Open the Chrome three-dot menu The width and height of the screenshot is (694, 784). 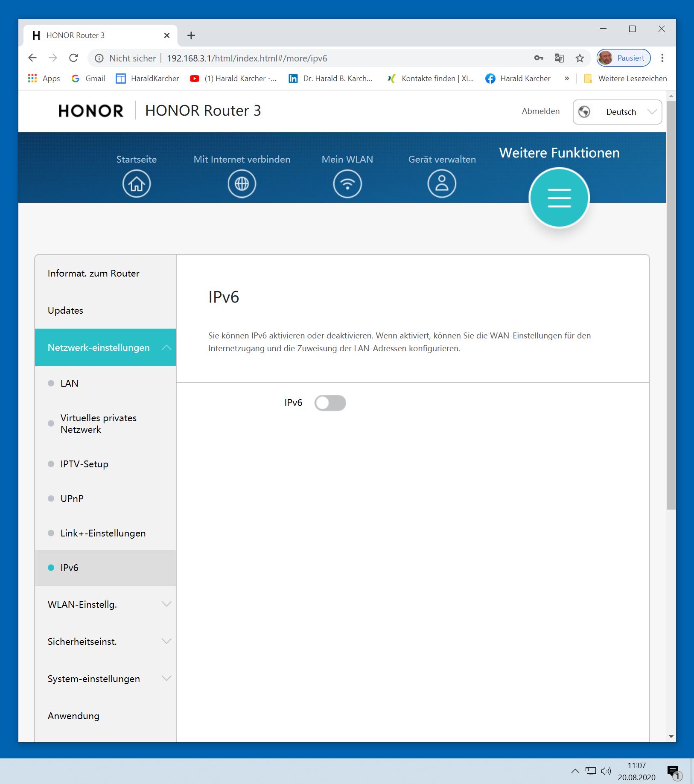click(x=662, y=58)
